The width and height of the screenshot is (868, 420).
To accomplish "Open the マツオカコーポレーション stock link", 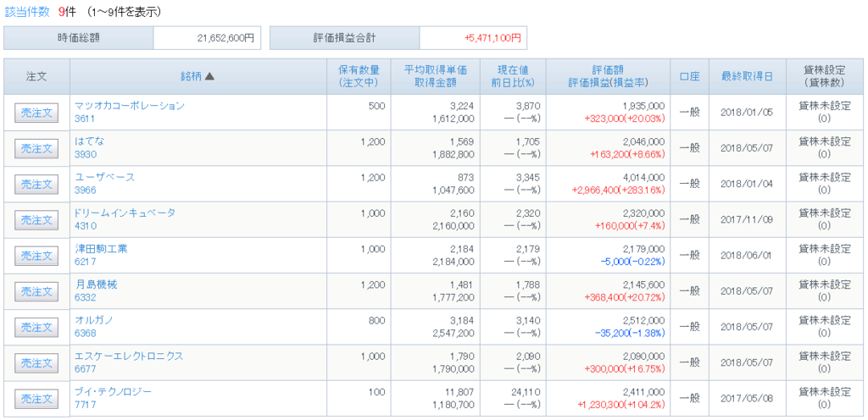I will tap(129, 106).
